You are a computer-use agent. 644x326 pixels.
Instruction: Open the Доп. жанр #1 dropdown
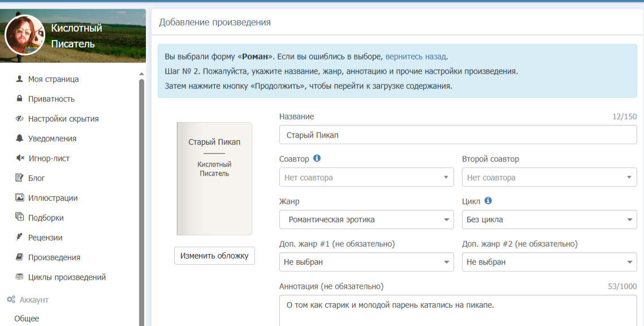click(366, 262)
